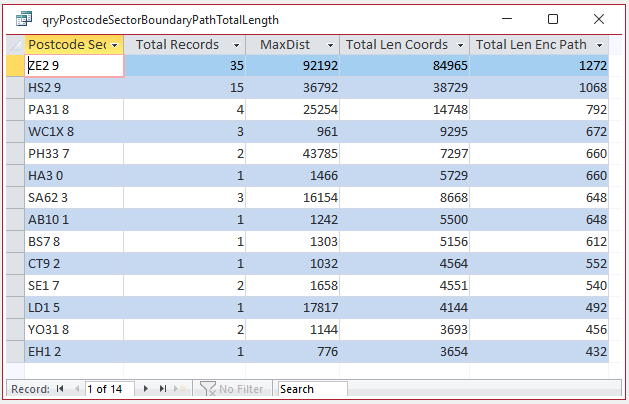Click Total Len Coords value 9295
The width and height of the screenshot is (629, 404).
click(x=405, y=132)
